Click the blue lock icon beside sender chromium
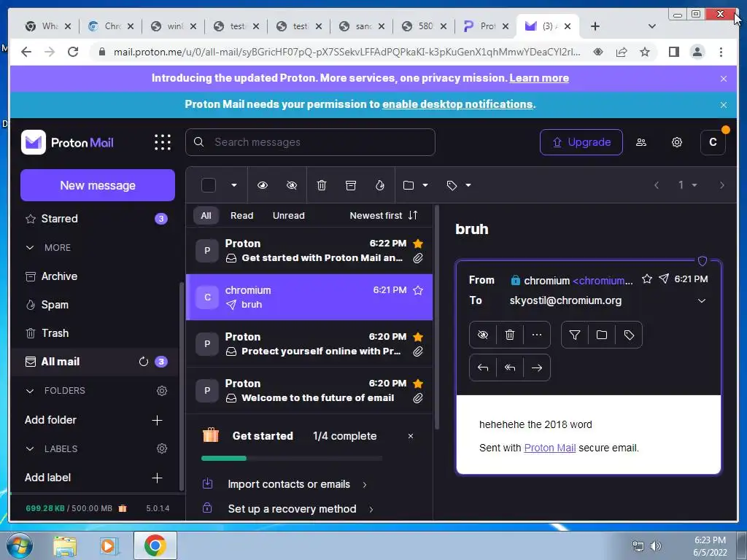 point(515,281)
